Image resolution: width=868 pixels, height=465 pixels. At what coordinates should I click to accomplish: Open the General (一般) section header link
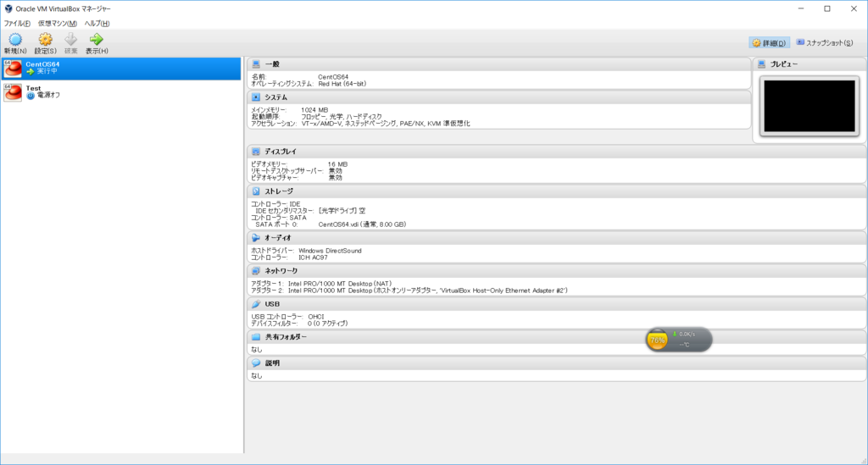click(x=272, y=64)
